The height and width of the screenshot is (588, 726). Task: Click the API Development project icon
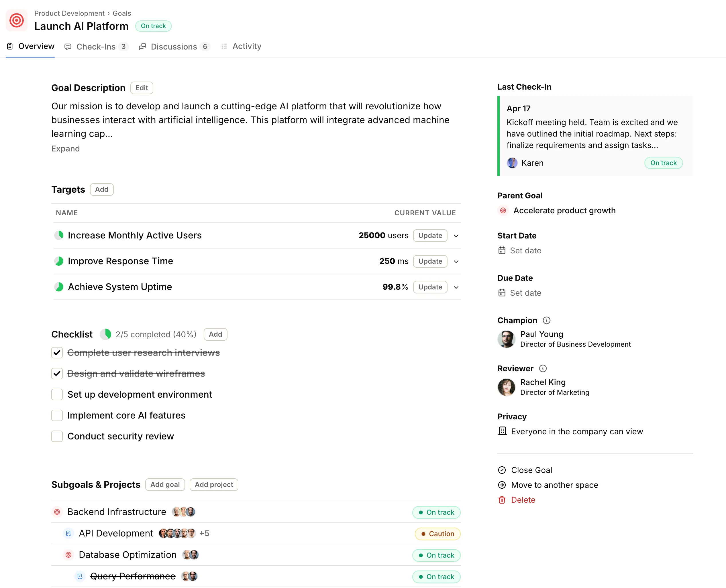[68, 533]
